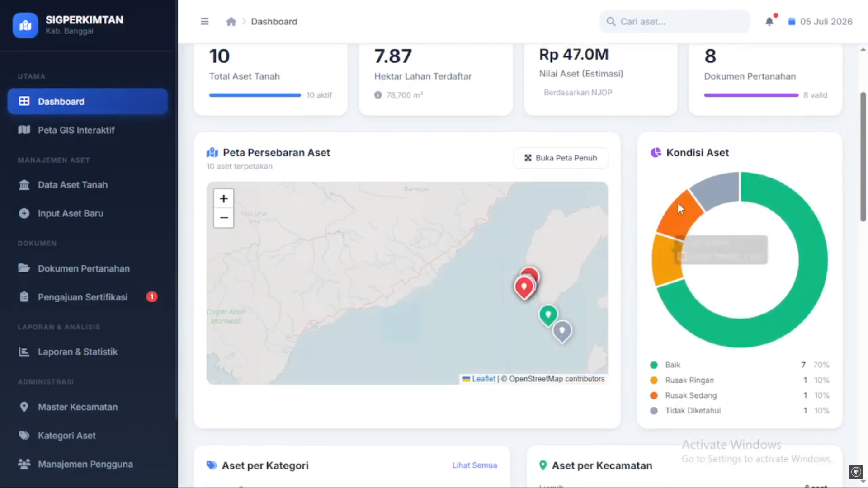Zoom out the map with minus button
Image resolution: width=868 pixels, height=488 pixels.
click(x=223, y=218)
